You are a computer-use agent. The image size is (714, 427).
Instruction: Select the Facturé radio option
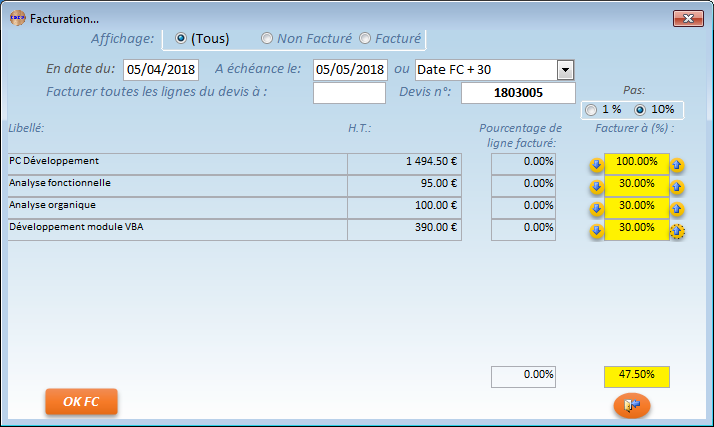tap(365, 39)
